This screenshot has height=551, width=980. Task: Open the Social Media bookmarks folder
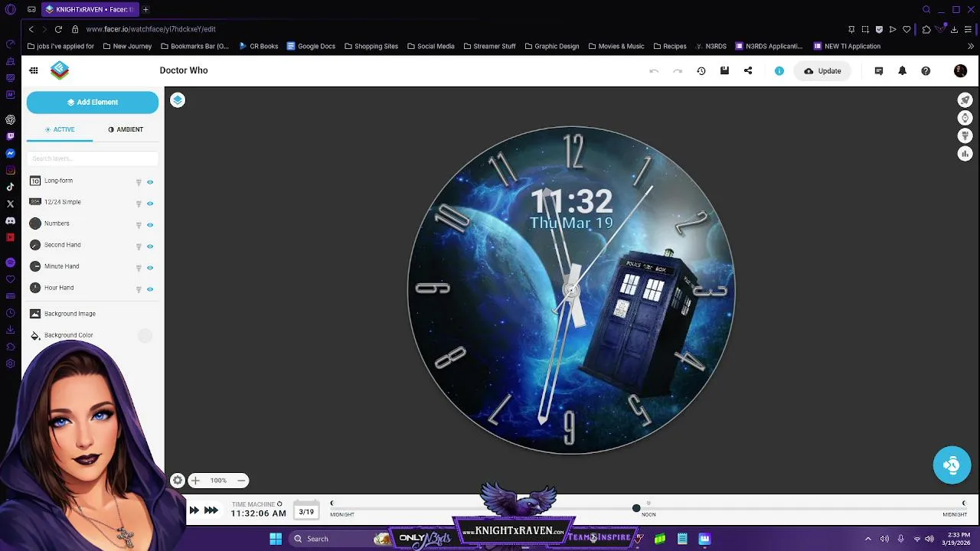pos(430,46)
